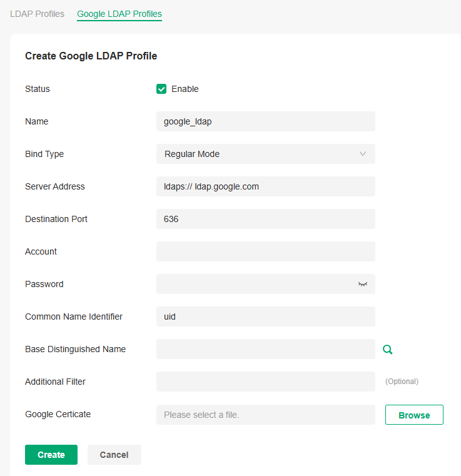Edit the Destination Port field
The width and height of the screenshot is (461, 476).
click(x=266, y=219)
